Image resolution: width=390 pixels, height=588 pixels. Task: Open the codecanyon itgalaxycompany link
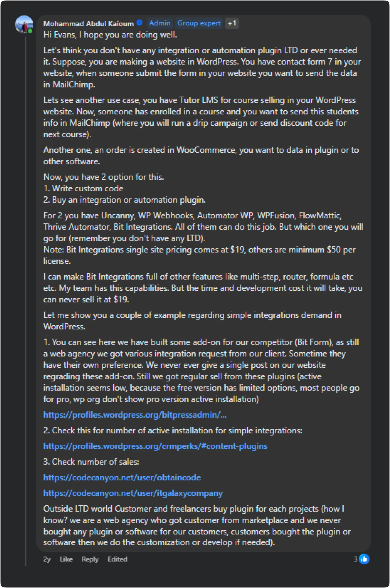tap(133, 493)
